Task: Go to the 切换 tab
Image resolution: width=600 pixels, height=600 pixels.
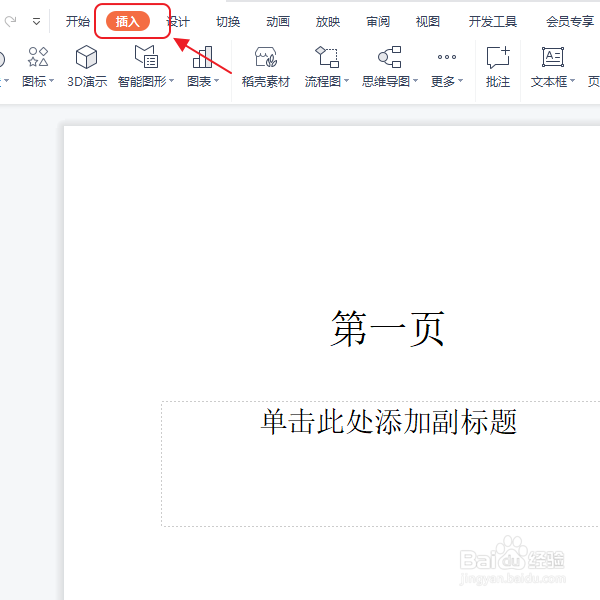Action: (x=228, y=21)
